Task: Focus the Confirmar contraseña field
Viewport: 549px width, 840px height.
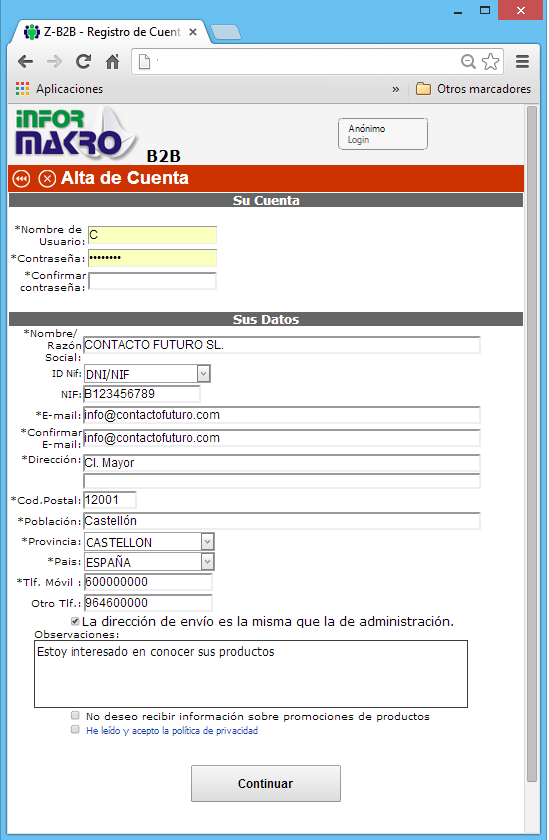Action: pyautogui.click(x=153, y=281)
